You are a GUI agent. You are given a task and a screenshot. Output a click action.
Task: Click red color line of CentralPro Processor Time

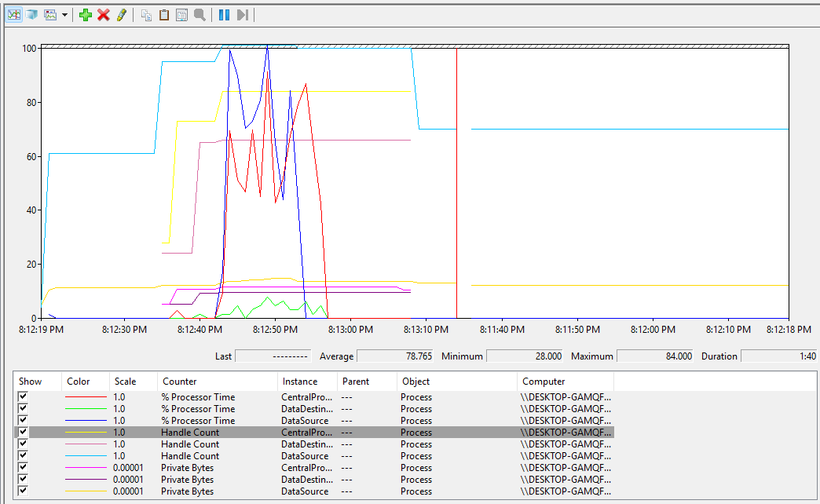click(x=86, y=397)
